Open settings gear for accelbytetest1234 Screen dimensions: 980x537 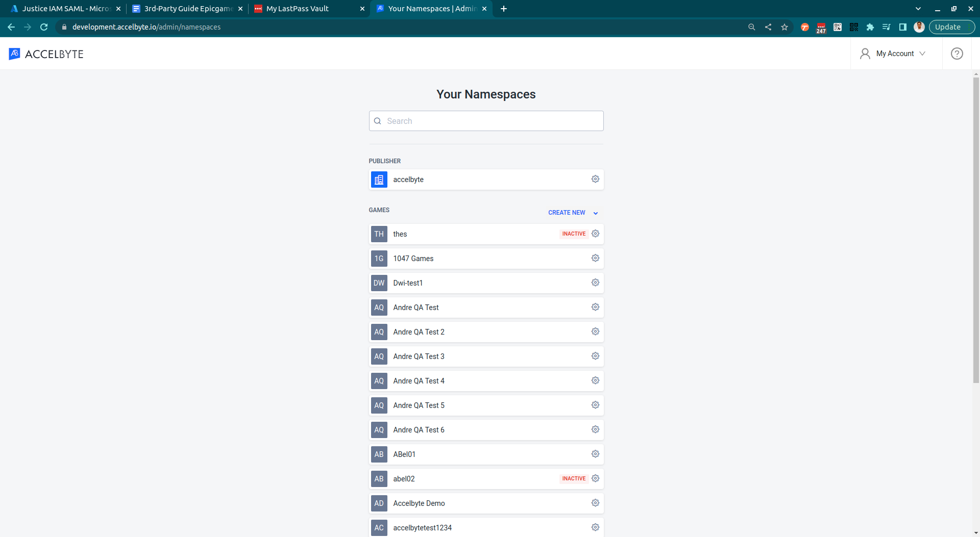pos(595,527)
